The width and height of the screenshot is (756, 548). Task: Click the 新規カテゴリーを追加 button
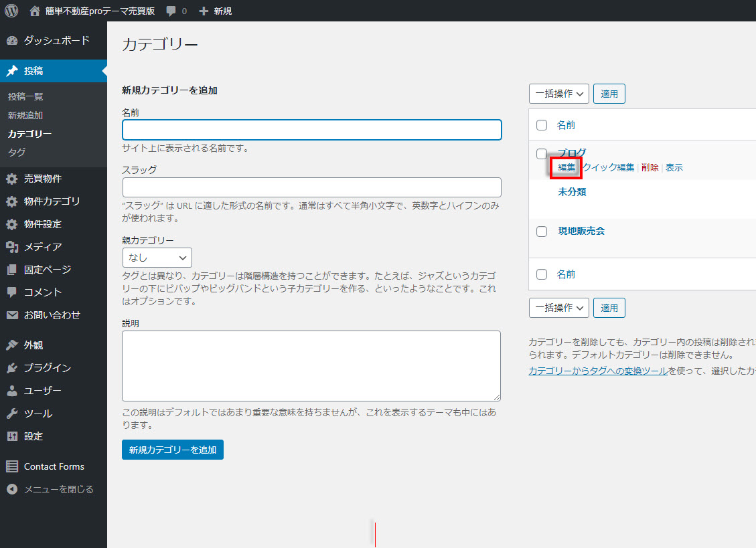[173, 450]
